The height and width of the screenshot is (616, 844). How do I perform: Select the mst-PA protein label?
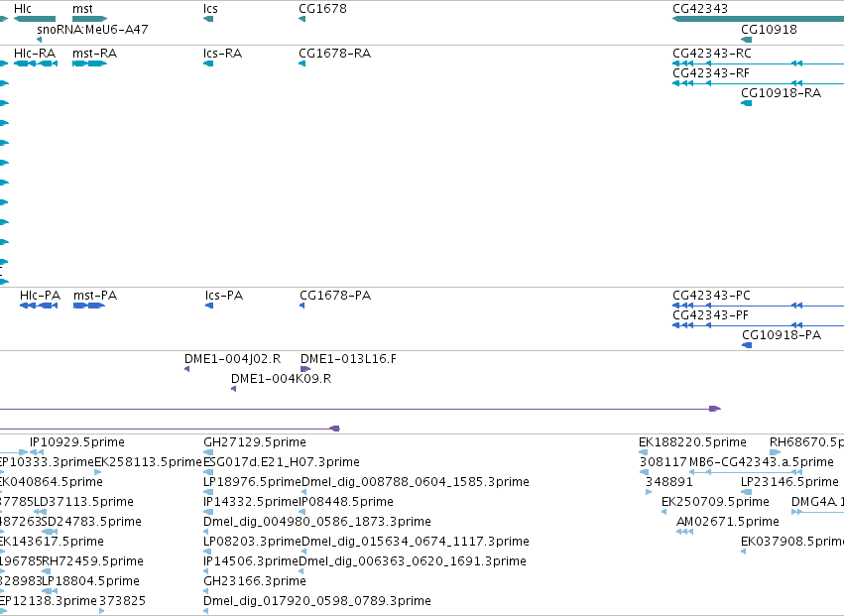95,296
